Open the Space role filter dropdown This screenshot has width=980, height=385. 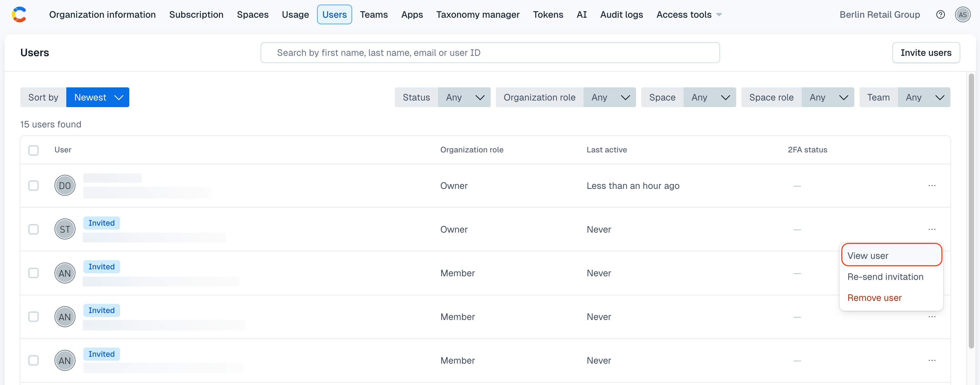[828, 98]
